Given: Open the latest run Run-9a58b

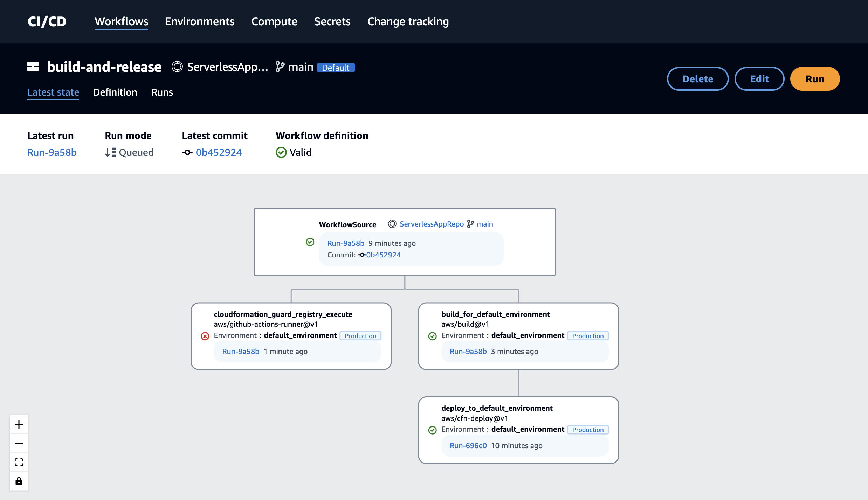Looking at the screenshot, I should (52, 152).
